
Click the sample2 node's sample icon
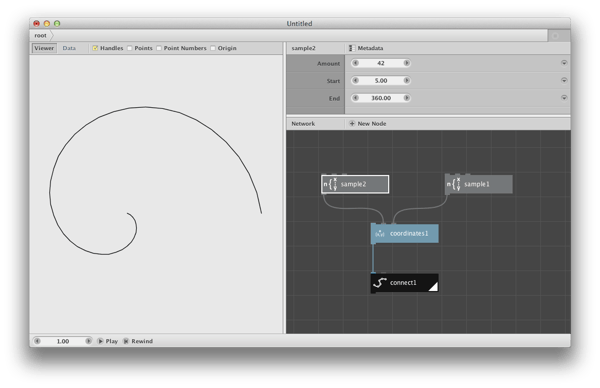pyautogui.click(x=331, y=184)
